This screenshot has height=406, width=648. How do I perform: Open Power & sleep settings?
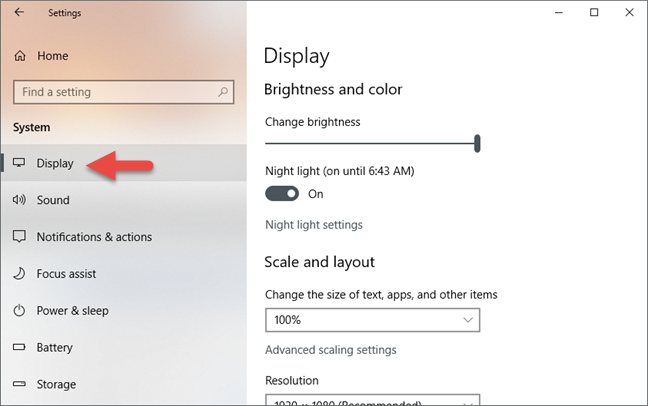(x=123, y=310)
